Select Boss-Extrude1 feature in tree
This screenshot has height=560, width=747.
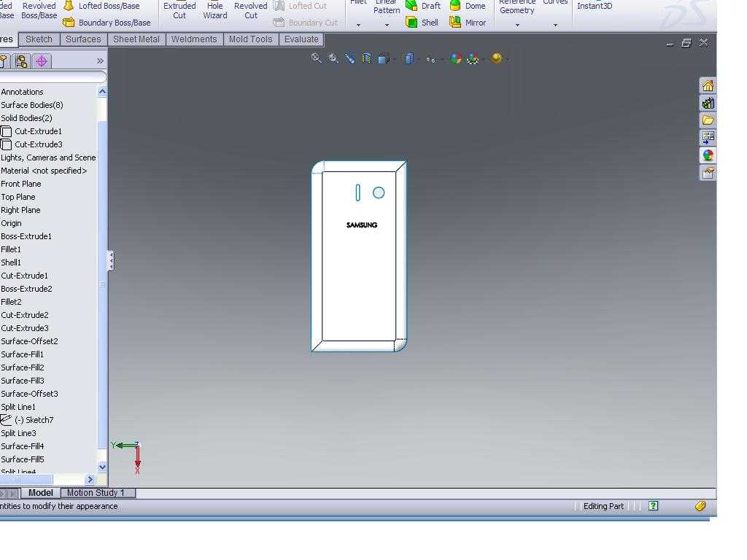pyautogui.click(x=26, y=236)
